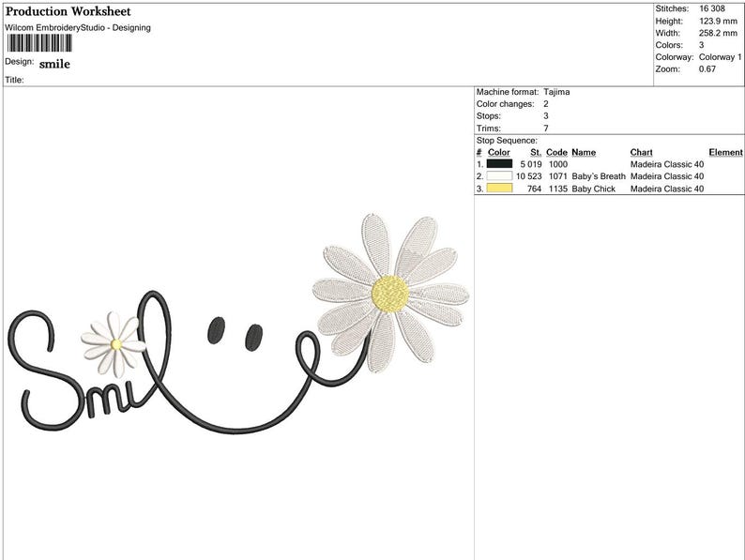Click the 'Element' column header
Image resolution: width=745 pixels, height=560 pixels.
click(725, 153)
